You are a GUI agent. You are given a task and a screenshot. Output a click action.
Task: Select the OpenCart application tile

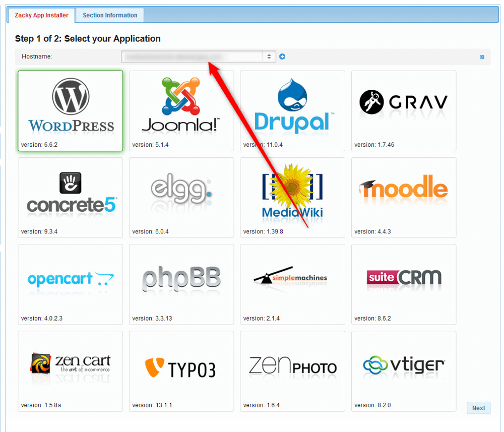(70, 284)
